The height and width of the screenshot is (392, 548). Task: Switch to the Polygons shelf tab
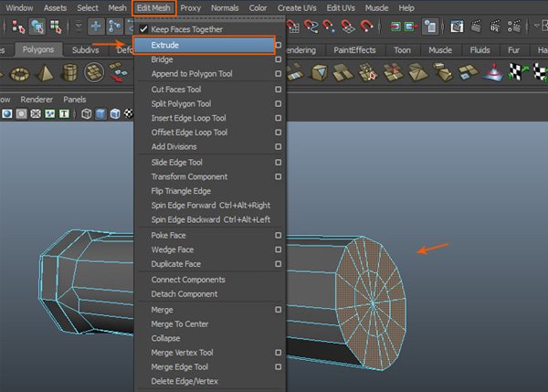(38, 49)
